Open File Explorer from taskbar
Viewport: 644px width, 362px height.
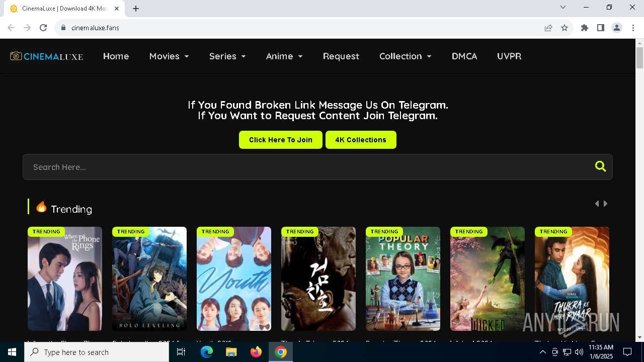[x=231, y=352]
